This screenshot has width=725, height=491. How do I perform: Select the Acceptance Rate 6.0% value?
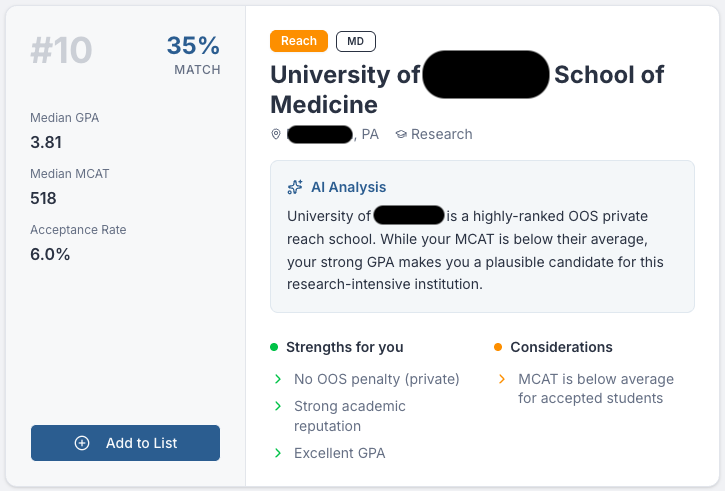click(x=50, y=254)
